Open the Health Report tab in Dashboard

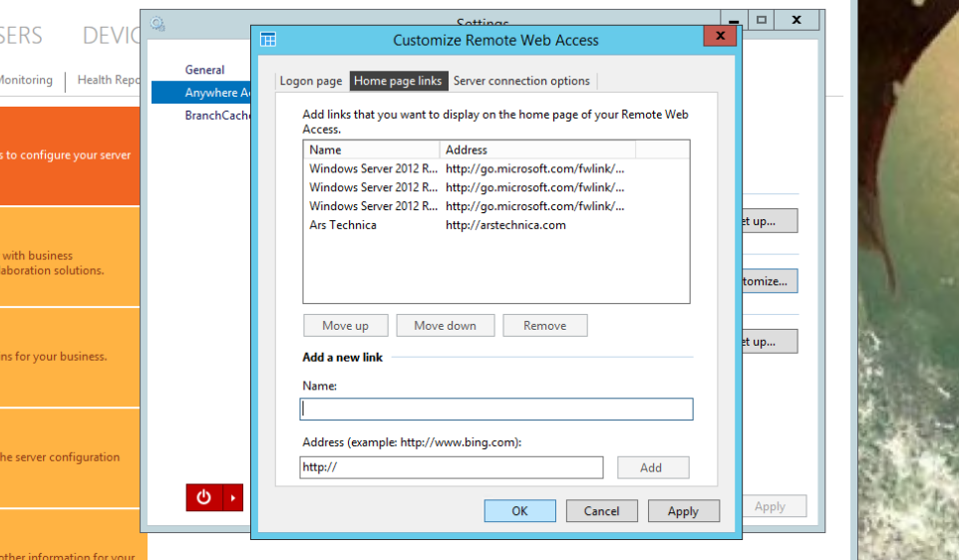coord(109,80)
